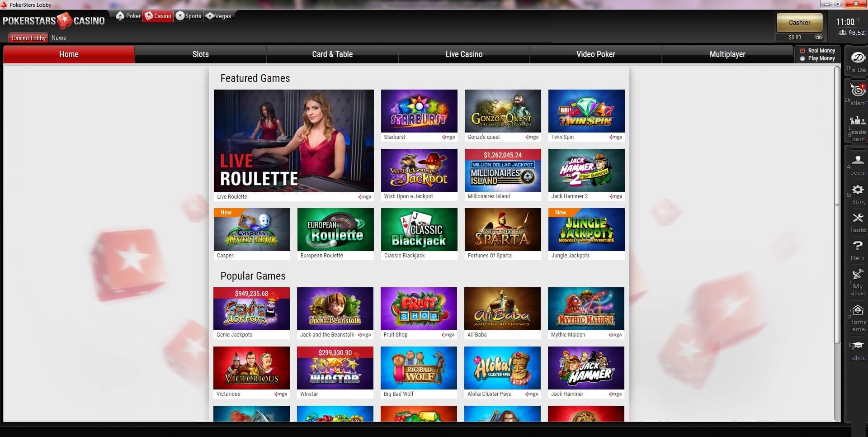The width and height of the screenshot is (868, 437).
Task: Open Home Games house icon
Action: (858, 310)
